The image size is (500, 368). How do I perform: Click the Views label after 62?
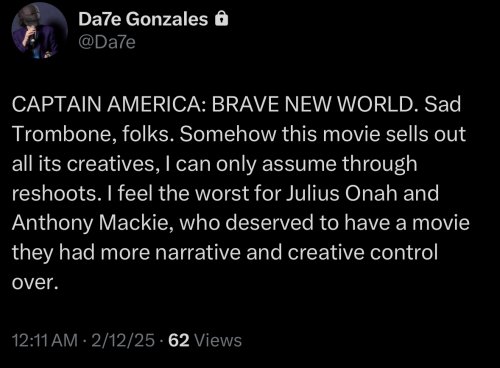[218, 340]
